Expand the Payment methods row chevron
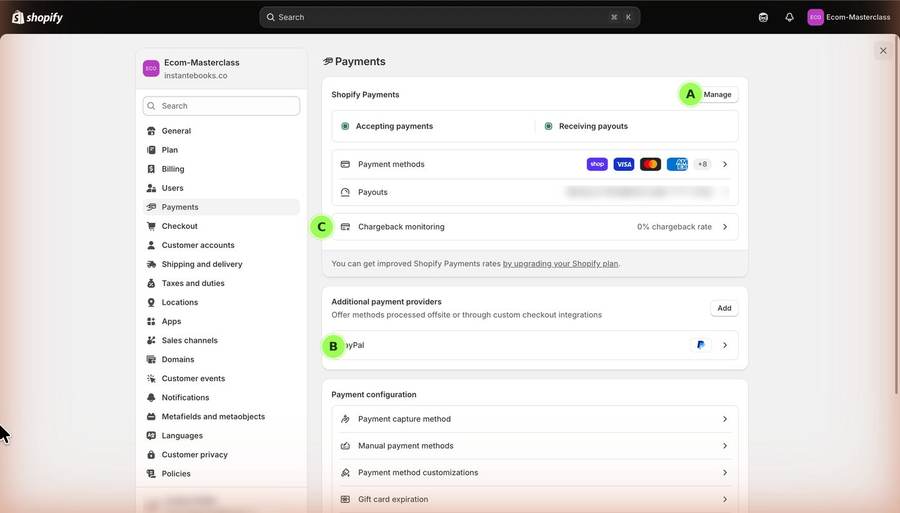Screen dimensions: 900x513 tap(725, 164)
